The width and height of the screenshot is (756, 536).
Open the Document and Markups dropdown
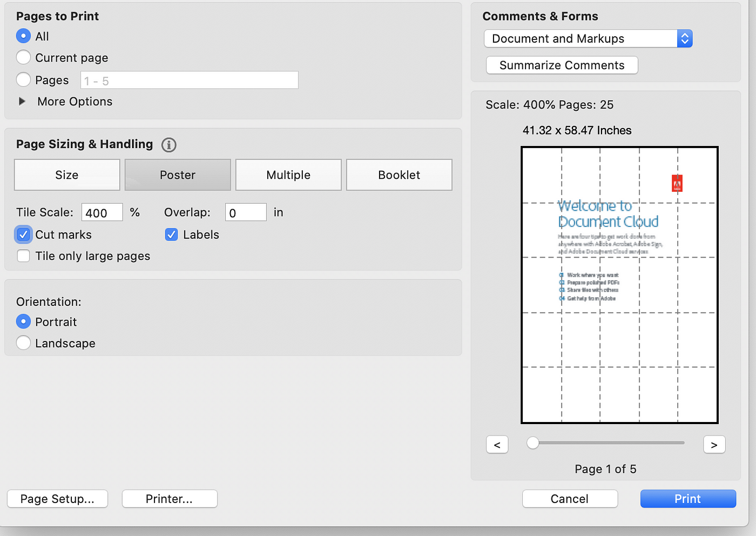(588, 38)
